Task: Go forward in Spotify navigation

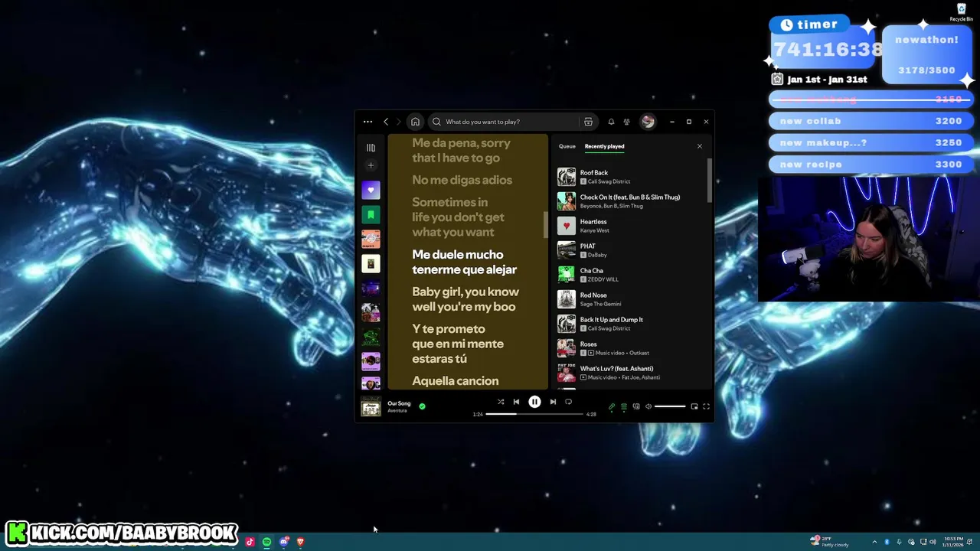Action: pyautogui.click(x=398, y=122)
